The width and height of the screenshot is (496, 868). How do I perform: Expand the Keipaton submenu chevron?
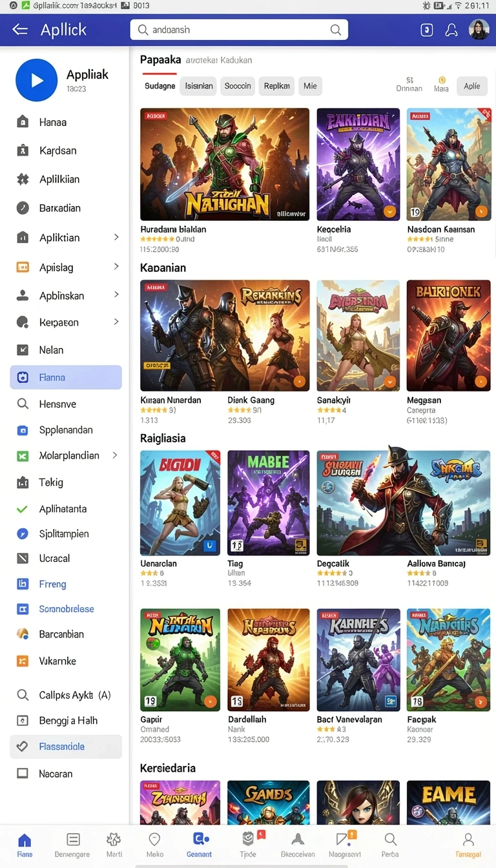[x=116, y=321]
